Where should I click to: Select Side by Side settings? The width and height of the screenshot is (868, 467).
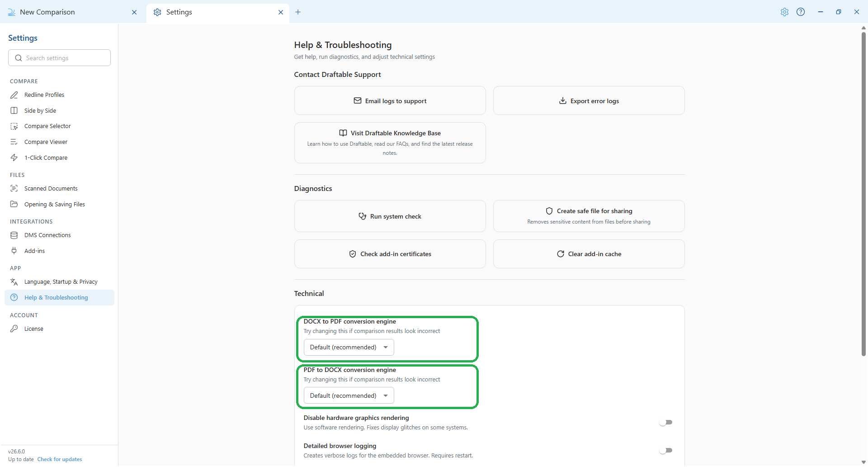click(x=59, y=111)
